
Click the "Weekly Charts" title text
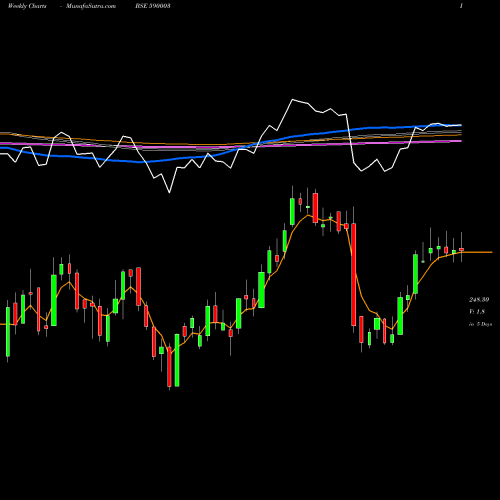pyautogui.click(x=27, y=6)
